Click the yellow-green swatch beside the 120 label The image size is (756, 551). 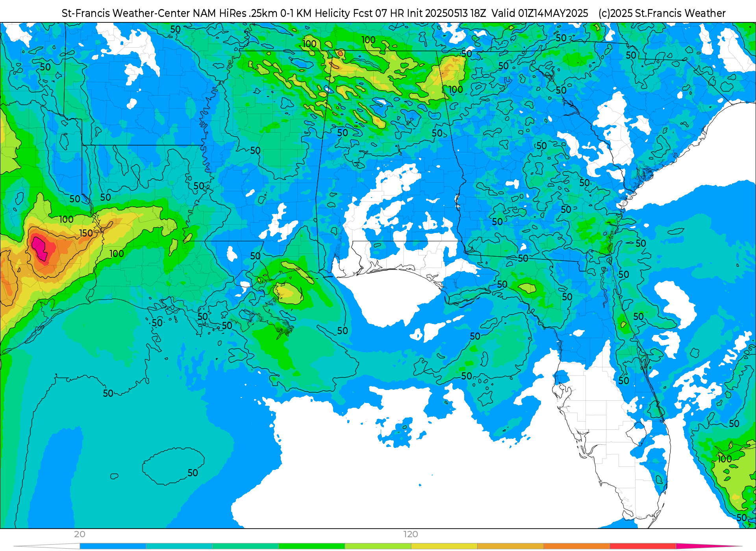(378, 546)
